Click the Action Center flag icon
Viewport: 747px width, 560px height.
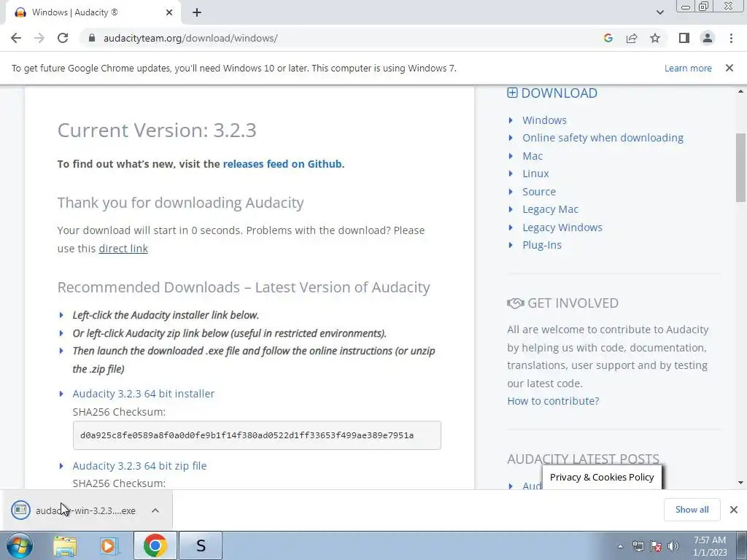click(x=656, y=546)
